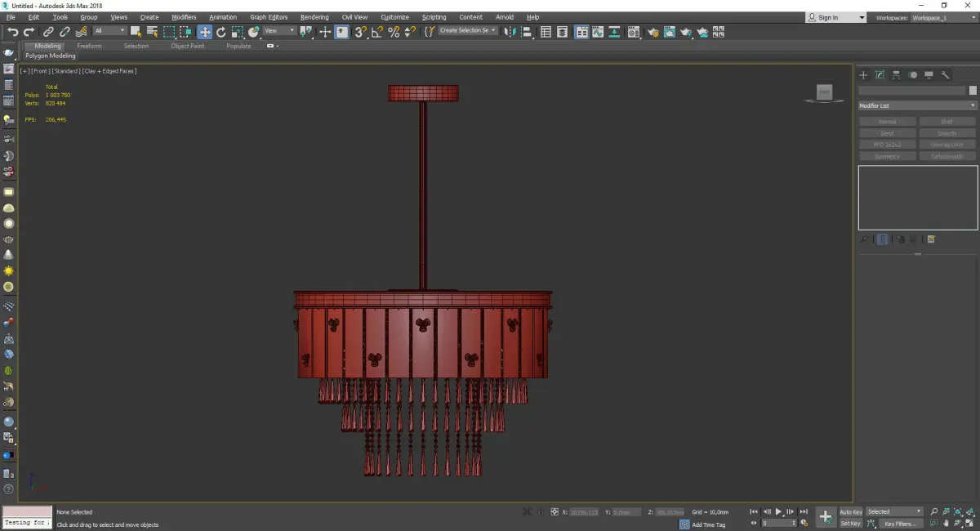
Task: Open the Material Editor
Action: pos(633,32)
